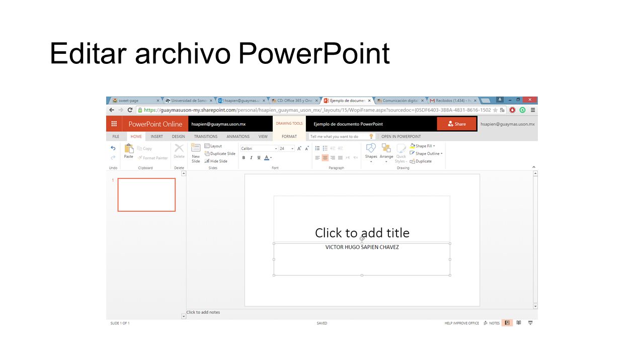Open the FILE tab
644x362 pixels.
tap(116, 136)
